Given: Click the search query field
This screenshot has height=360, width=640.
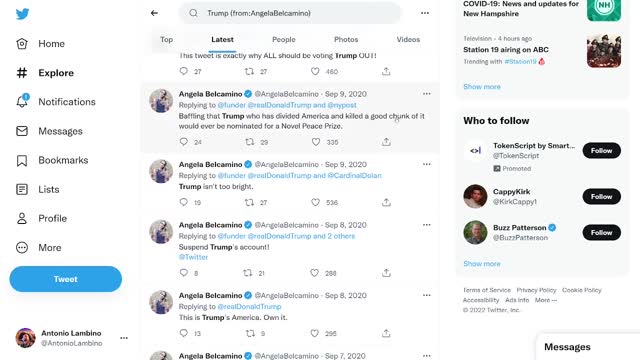Looking at the screenshot, I should [290, 13].
